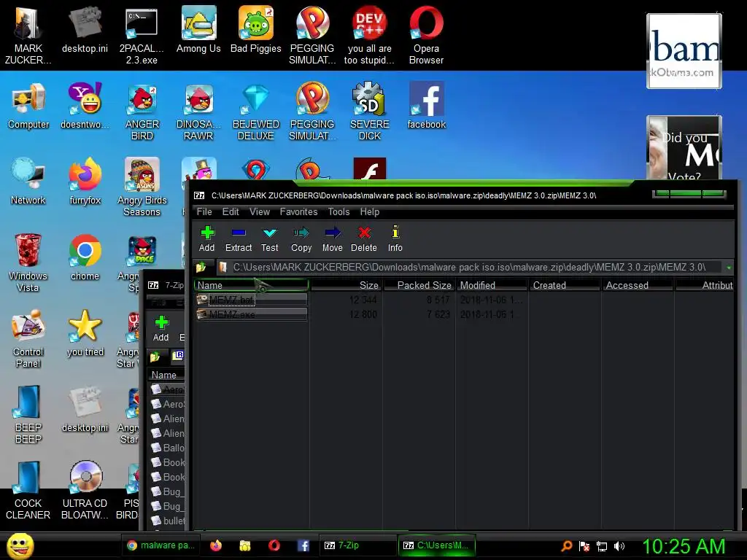Open the DINOSA RAWR desktop icon
The width and height of the screenshot is (747, 560).
click(x=198, y=112)
